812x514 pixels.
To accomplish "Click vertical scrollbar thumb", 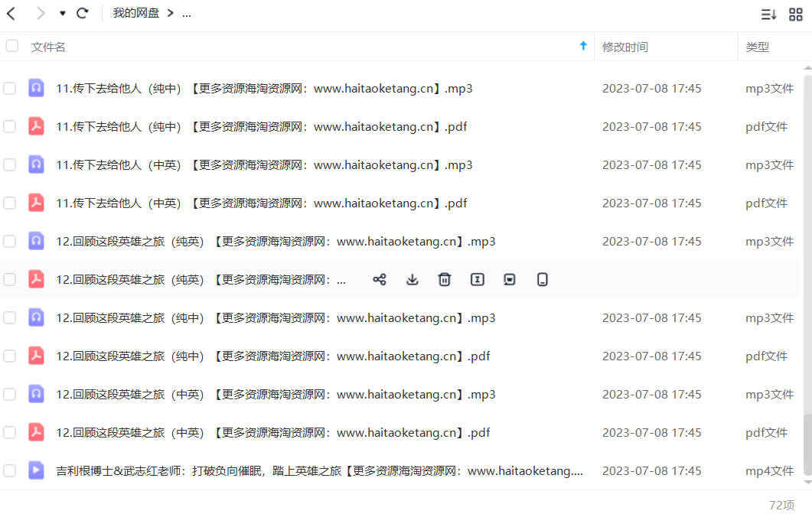I will click(807, 444).
